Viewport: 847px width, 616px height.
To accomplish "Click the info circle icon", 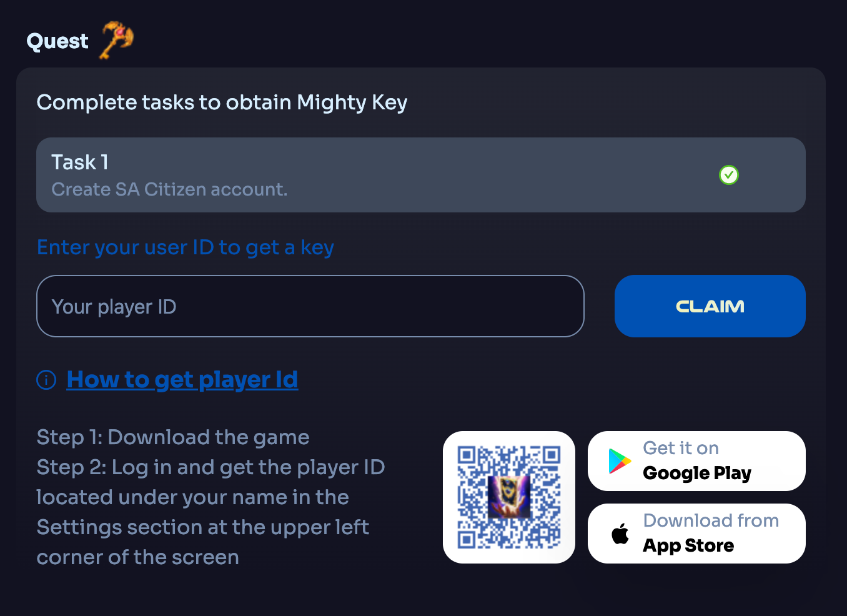I will click(46, 379).
